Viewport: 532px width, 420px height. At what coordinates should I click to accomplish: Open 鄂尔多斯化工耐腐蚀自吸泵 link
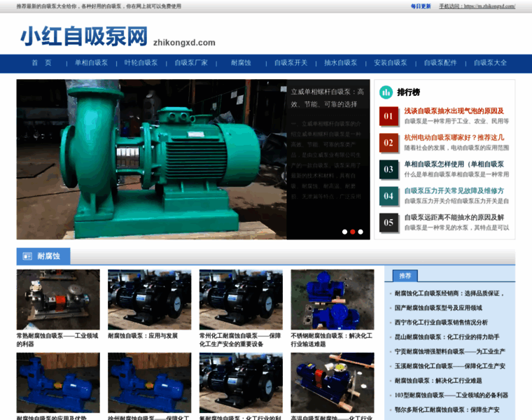click(x=447, y=410)
